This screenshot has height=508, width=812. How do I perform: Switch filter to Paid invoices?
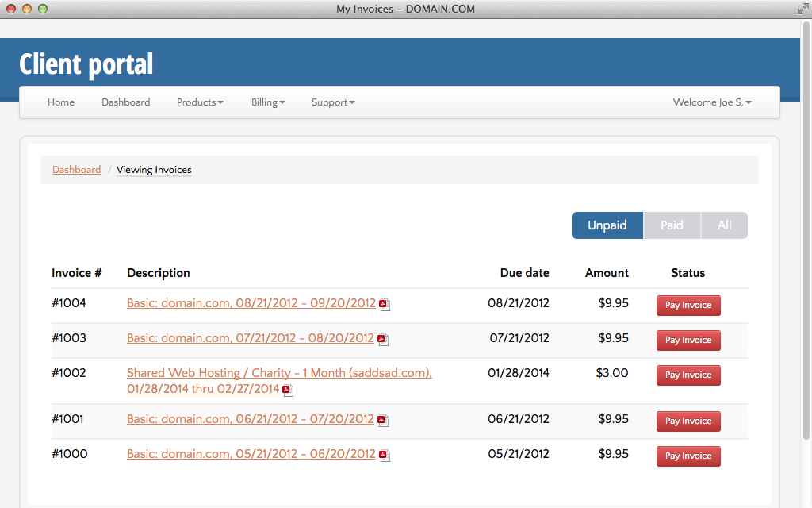coord(672,225)
